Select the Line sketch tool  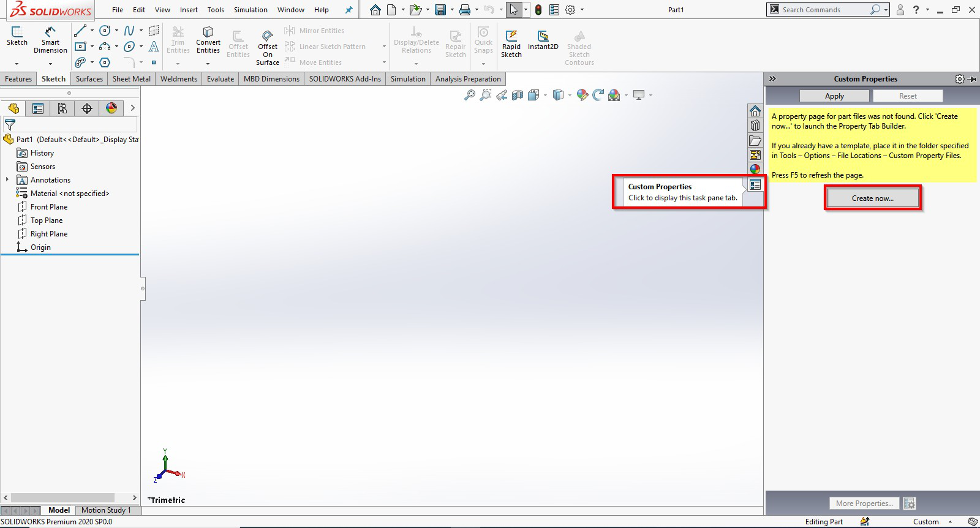tap(80, 31)
